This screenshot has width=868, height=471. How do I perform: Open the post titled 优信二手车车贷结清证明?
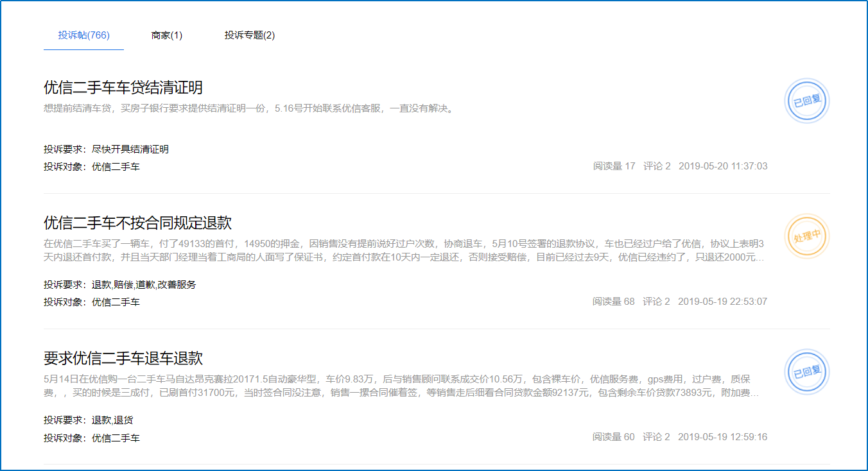123,88
